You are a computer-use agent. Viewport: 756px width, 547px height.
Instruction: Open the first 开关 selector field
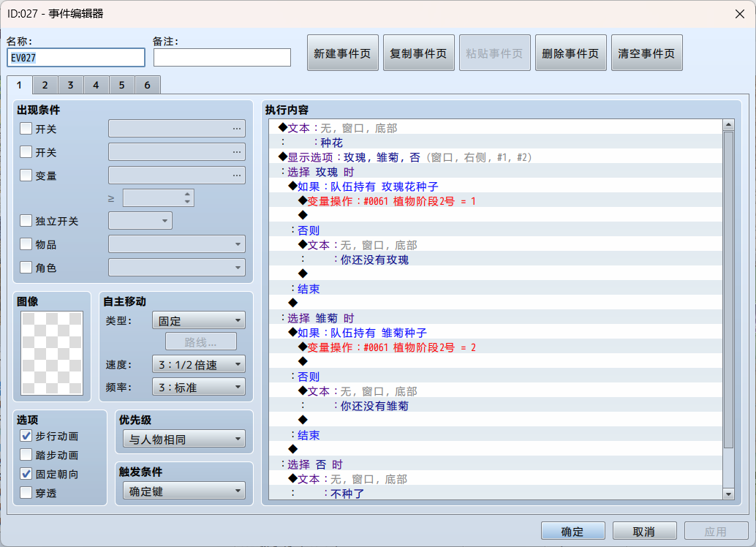pos(177,128)
